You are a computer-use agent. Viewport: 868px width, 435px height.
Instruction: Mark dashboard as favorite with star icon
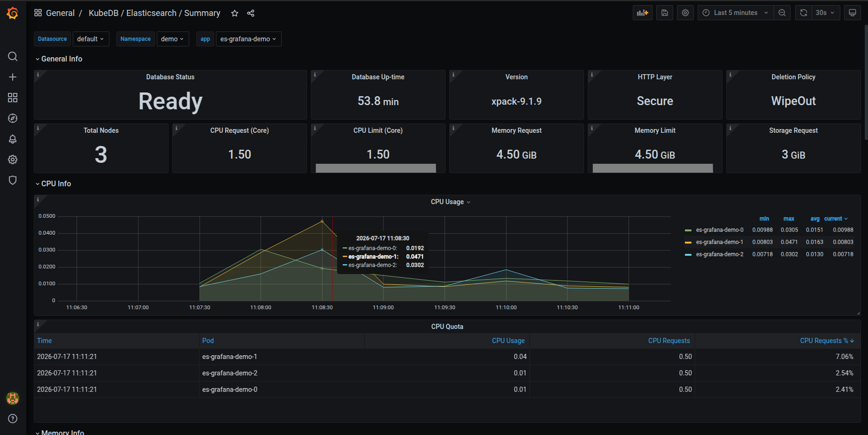(x=235, y=13)
